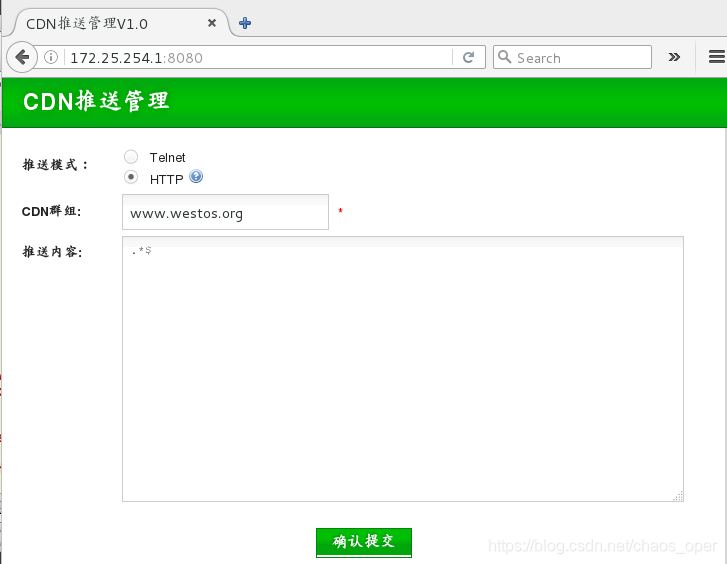Click the 推送模式 label
This screenshot has width=727, height=564.
click(55, 165)
